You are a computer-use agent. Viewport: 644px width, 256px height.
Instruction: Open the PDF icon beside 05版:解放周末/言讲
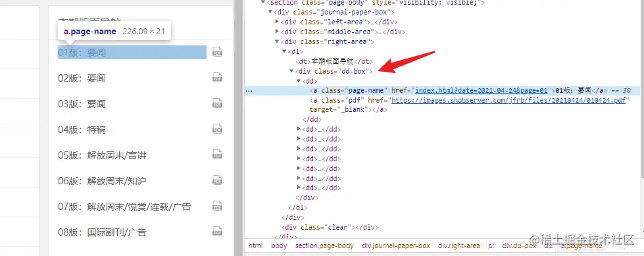pos(217,155)
